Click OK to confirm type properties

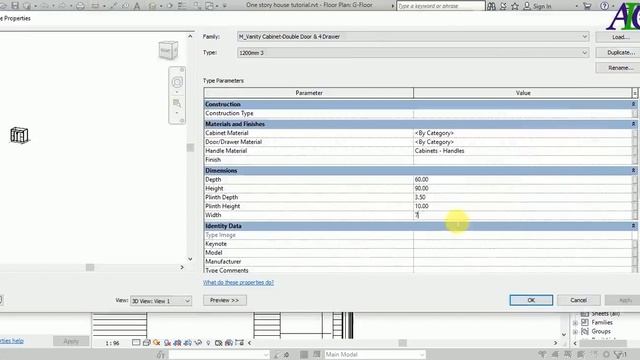coord(531,300)
